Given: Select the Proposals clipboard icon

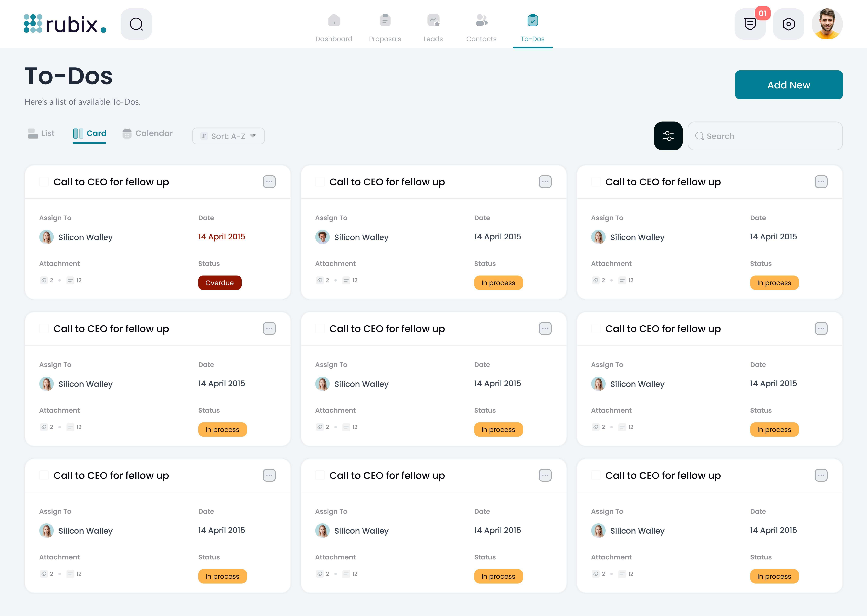Looking at the screenshot, I should pos(385,20).
